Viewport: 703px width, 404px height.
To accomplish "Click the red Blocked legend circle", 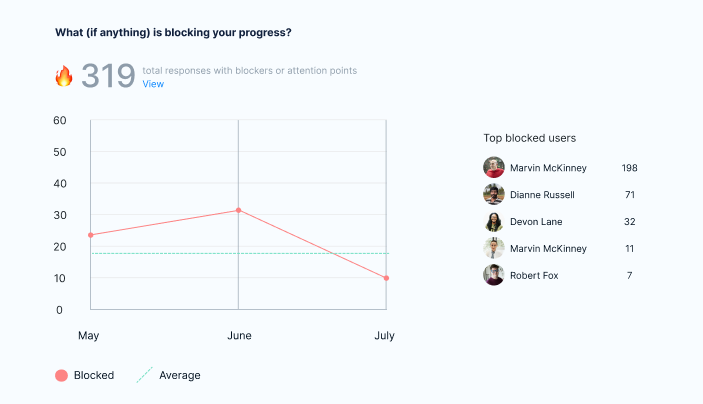I will click(x=61, y=375).
